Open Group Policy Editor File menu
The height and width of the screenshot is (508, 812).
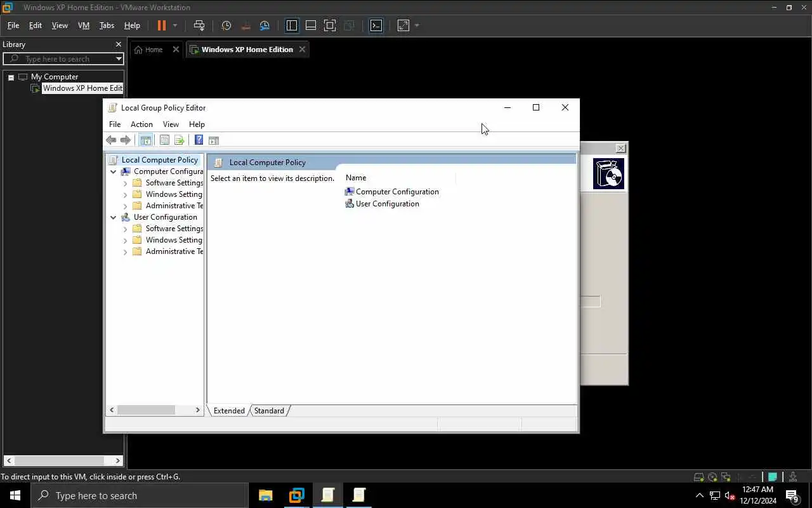click(x=115, y=124)
